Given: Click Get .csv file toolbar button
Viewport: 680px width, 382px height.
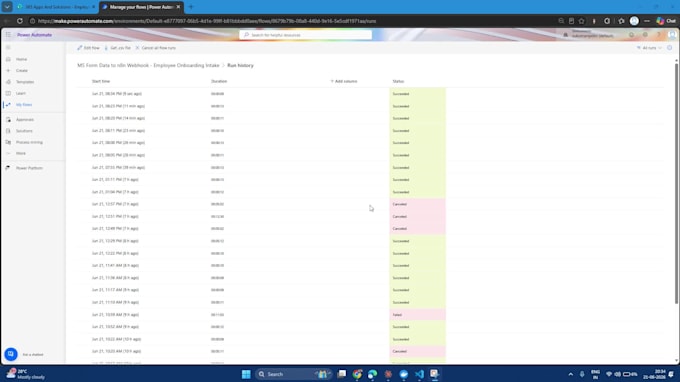Looking at the screenshot, I should coord(118,48).
